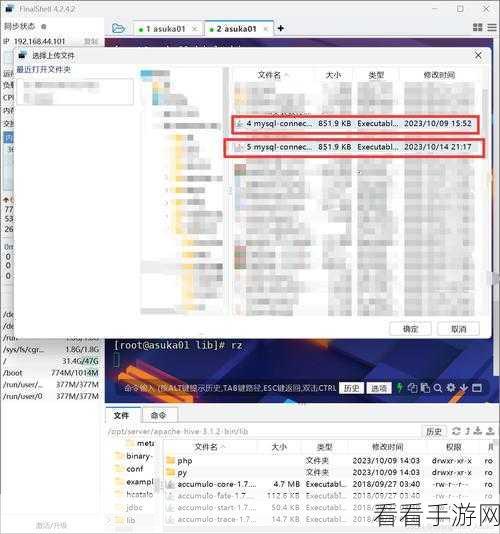Expand the lib folder tree arrow
Screen dimensions: 500x534
(x=109, y=520)
